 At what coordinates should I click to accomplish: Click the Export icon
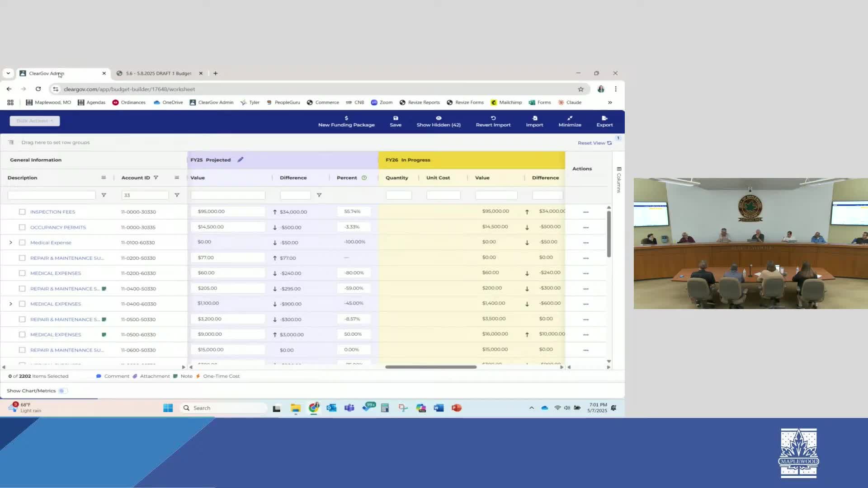pos(604,118)
